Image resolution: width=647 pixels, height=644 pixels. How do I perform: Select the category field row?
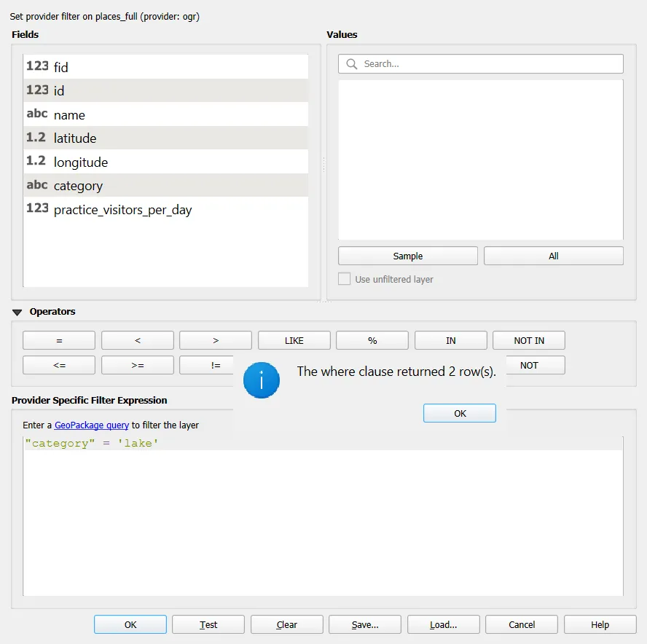165,185
